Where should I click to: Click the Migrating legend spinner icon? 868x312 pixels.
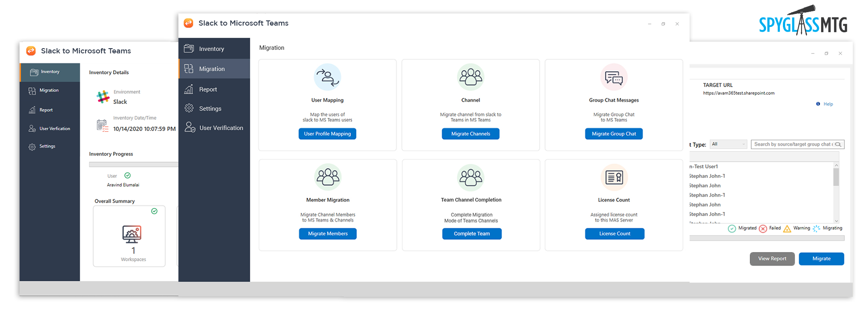click(816, 228)
